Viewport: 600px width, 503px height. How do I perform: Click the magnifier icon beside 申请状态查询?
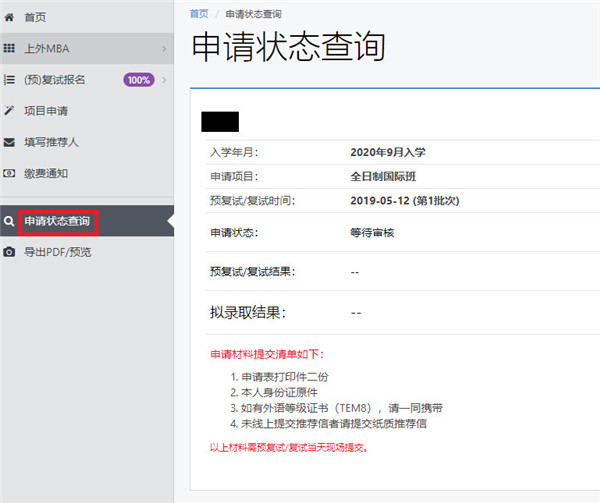(x=9, y=220)
